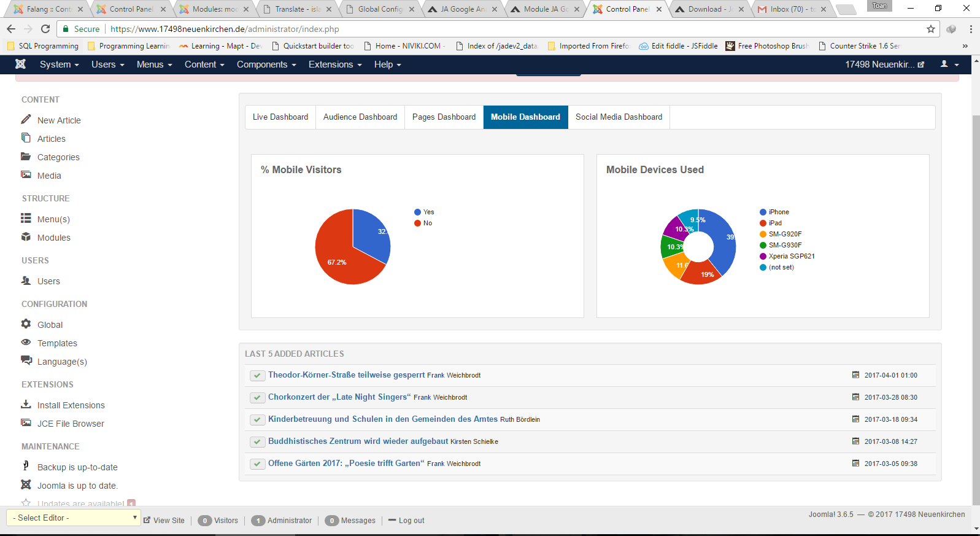Open the Users dropdown in the top menu
Image resolution: width=980 pixels, height=536 pixels.
[x=108, y=64]
